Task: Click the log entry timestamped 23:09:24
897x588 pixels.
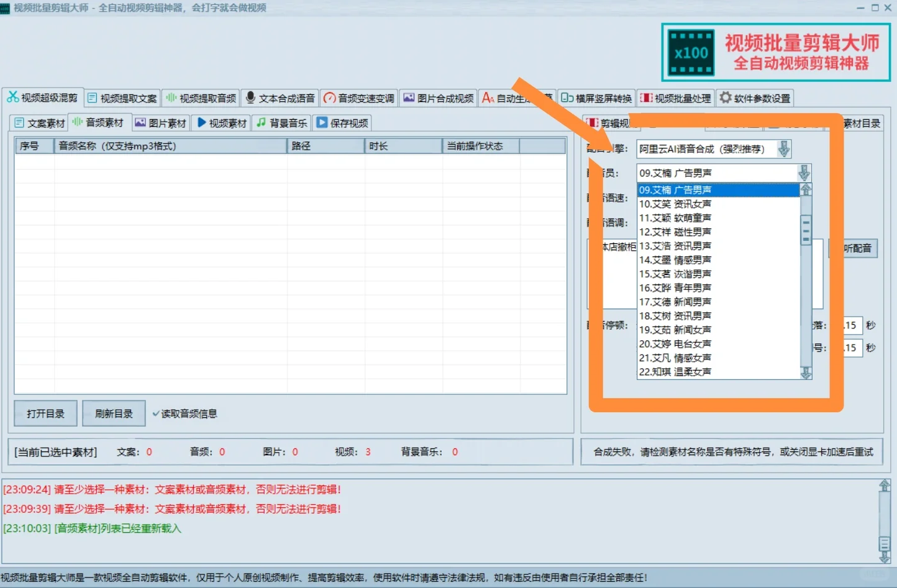Action: pyautogui.click(x=172, y=489)
